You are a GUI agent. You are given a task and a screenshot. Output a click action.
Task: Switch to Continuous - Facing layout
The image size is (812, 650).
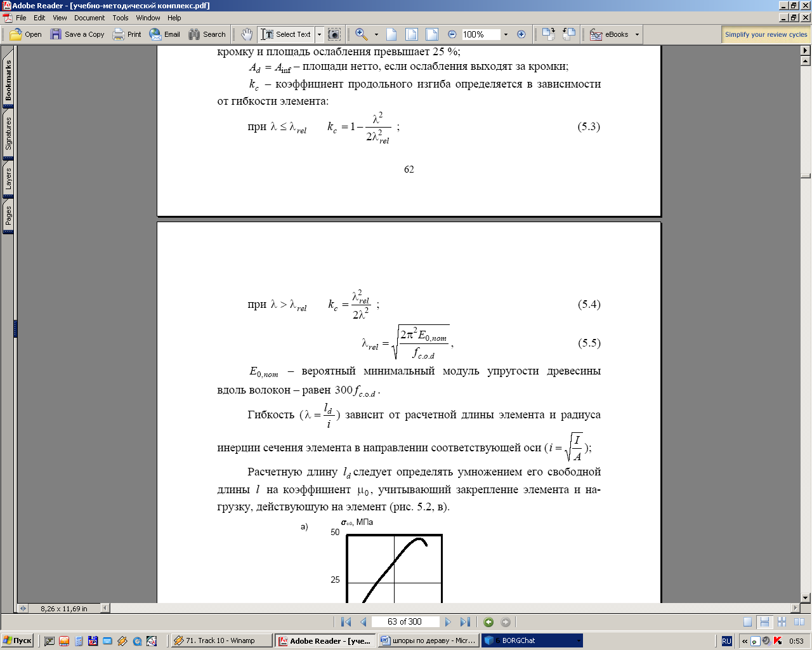click(x=782, y=622)
